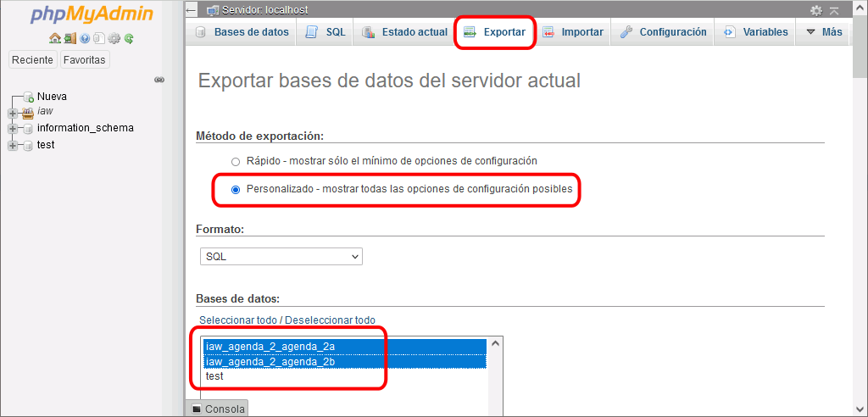Select iaw_agenda_2_agenda_2a in databases list
Image resolution: width=868 pixels, height=417 pixels.
click(x=344, y=347)
